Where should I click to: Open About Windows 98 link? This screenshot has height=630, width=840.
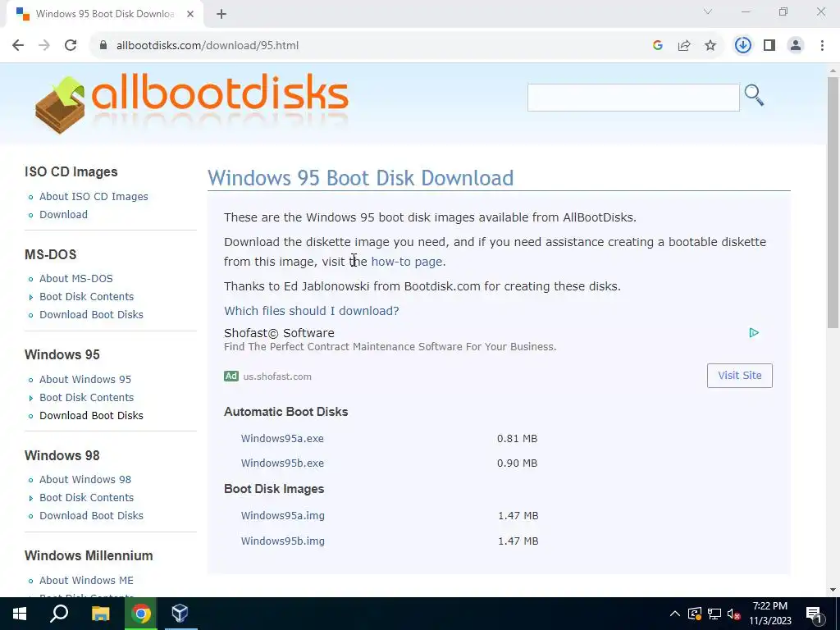point(85,479)
